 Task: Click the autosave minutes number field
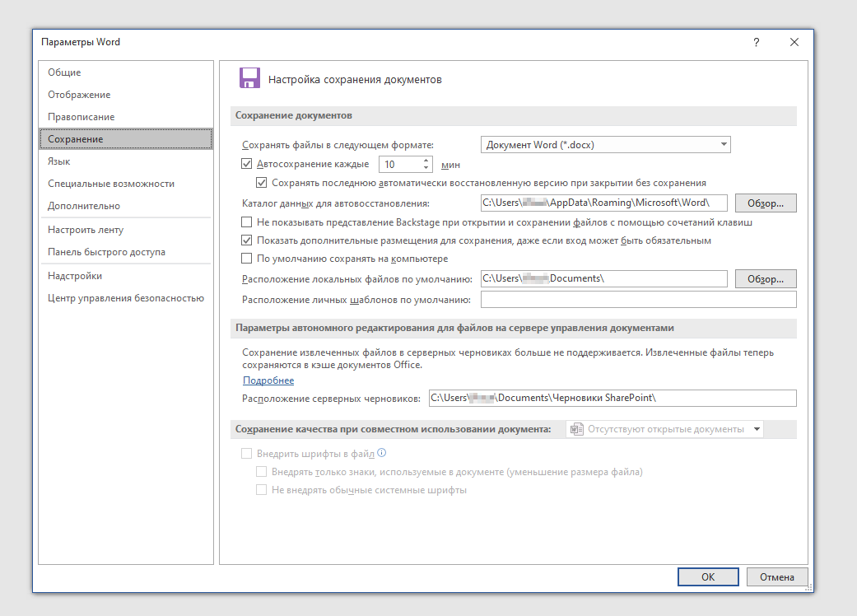click(x=400, y=164)
